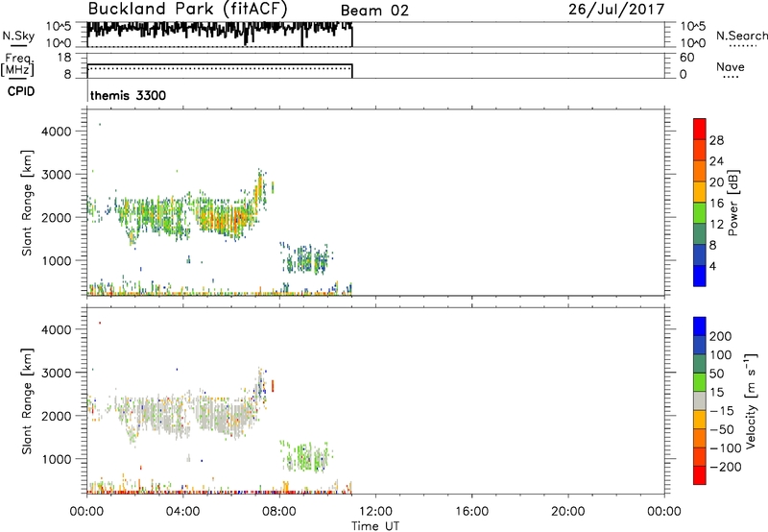768x532 pixels.
Task: Click the 'Freq. [MHz]' axis label
Action: click(x=17, y=64)
